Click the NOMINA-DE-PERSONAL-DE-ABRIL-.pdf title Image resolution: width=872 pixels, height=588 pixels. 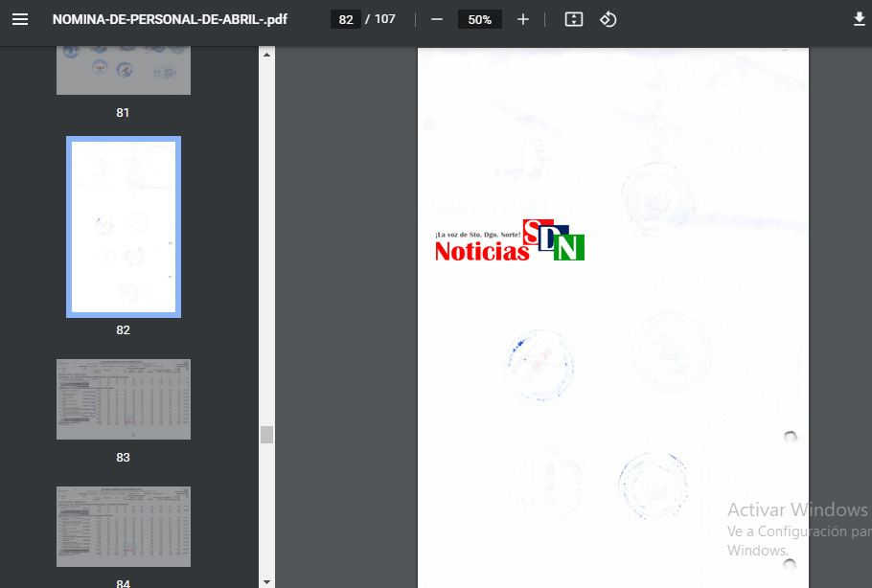(170, 19)
